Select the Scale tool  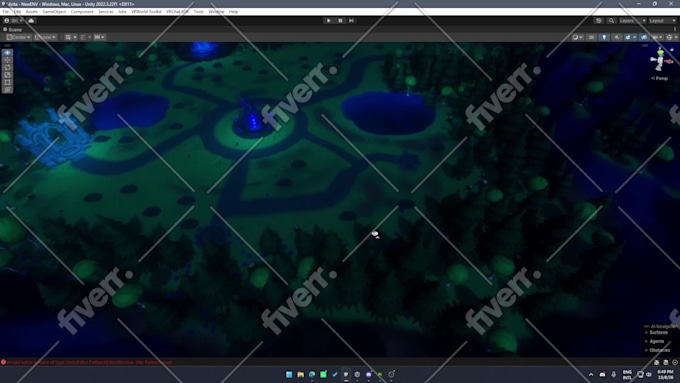click(7, 75)
